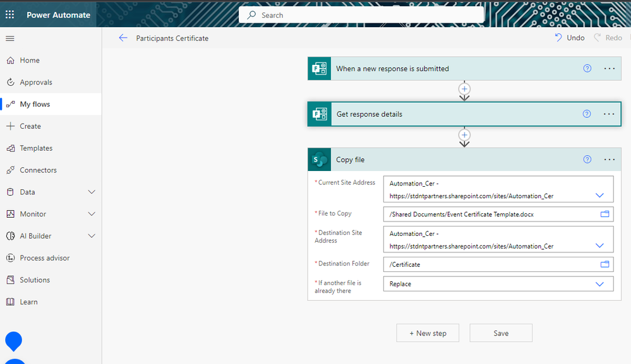Click the Connectors plug icon
Image resolution: width=631 pixels, height=364 pixels.
click(x=11, y=170)
